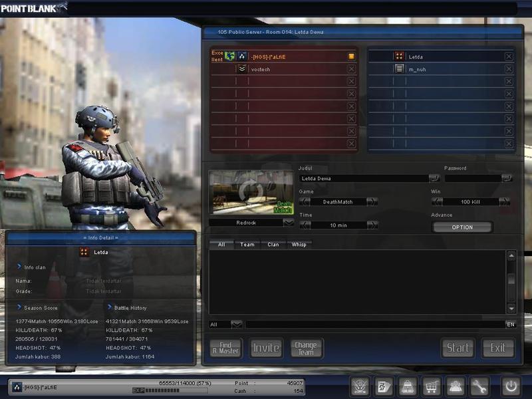Click keyboard icon beside Password field

coord(507,178)
